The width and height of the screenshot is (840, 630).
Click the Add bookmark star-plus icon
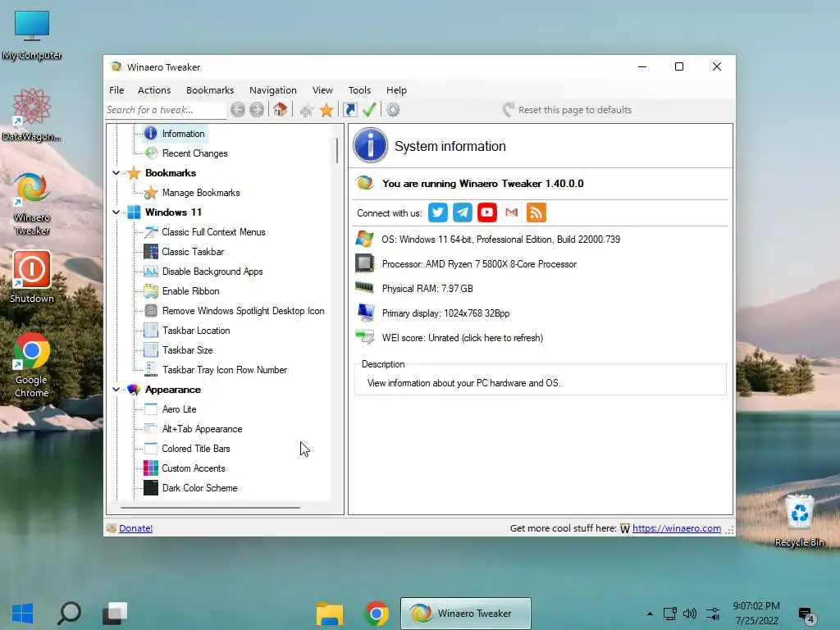(x=307, y=111)
